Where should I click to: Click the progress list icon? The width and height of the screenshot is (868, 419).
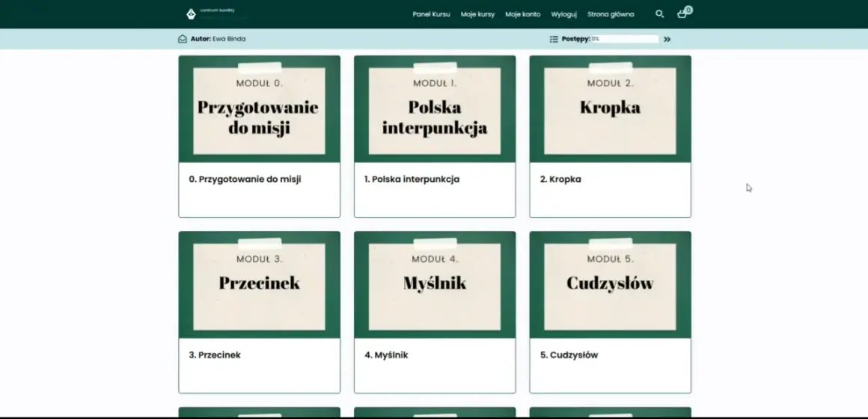[x=554, y=39]
